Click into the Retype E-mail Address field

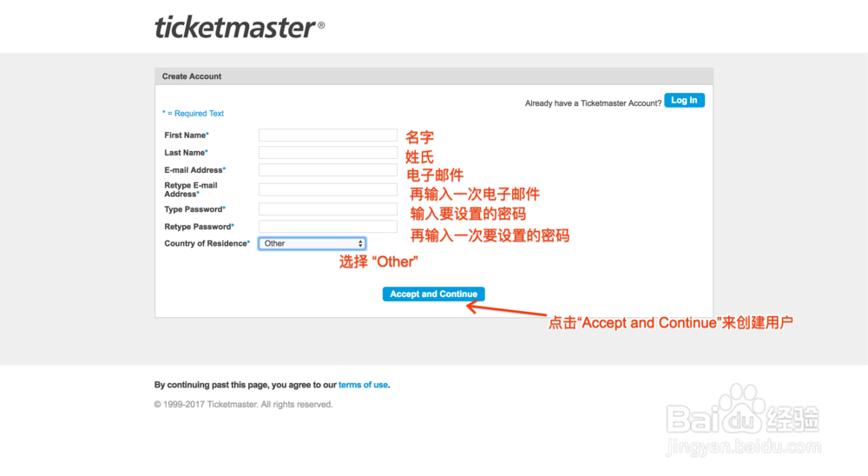pyautogui.click(x=328, y=189)
